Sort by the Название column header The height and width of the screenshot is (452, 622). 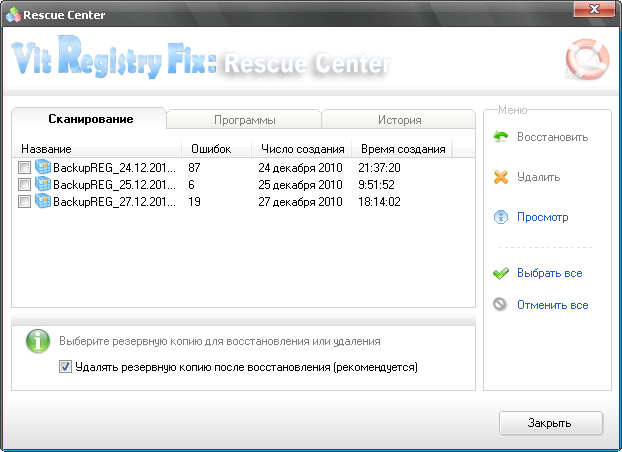(96, 149)
